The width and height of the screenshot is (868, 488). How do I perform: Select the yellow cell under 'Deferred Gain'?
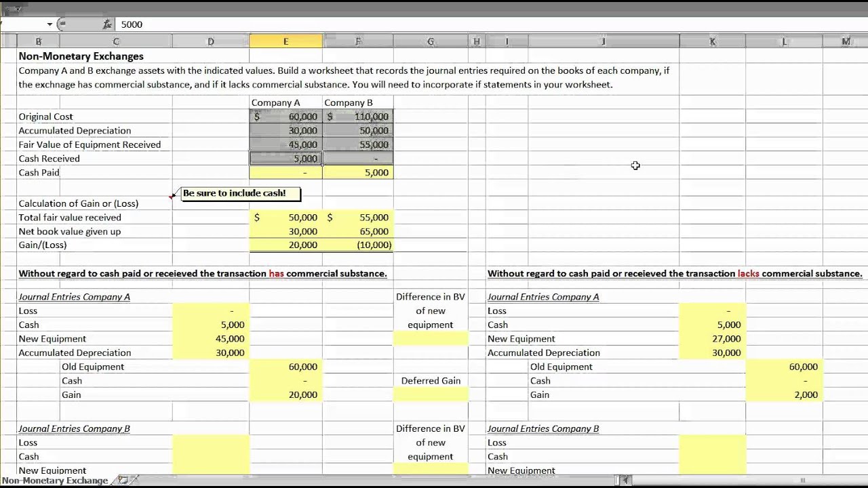click(x=431, y=394)
